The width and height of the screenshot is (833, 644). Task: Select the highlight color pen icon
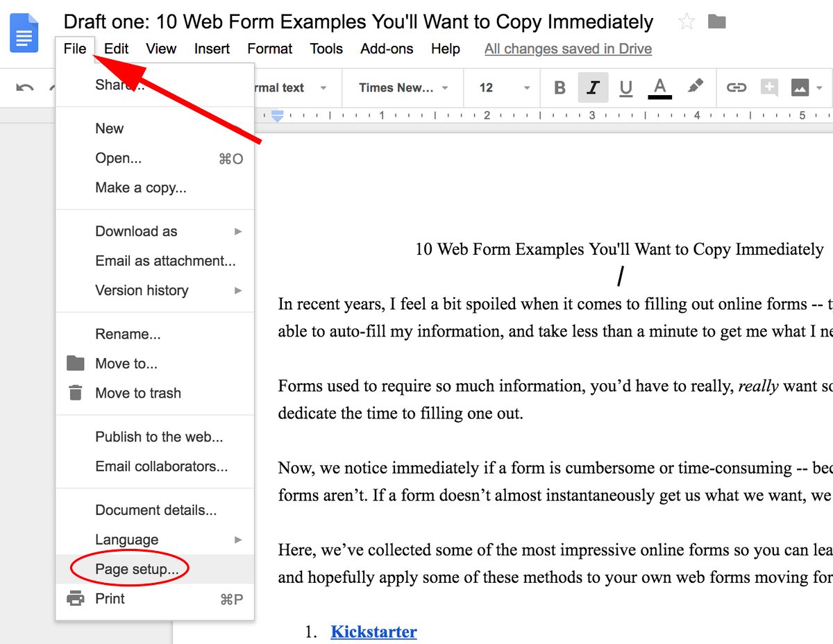695,86
